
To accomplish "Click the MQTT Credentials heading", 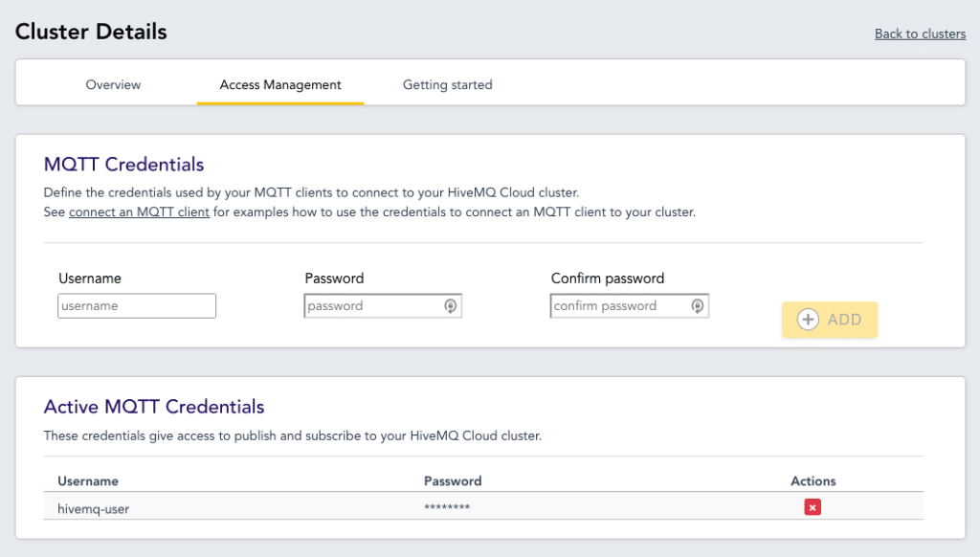I will coord(123,165).
